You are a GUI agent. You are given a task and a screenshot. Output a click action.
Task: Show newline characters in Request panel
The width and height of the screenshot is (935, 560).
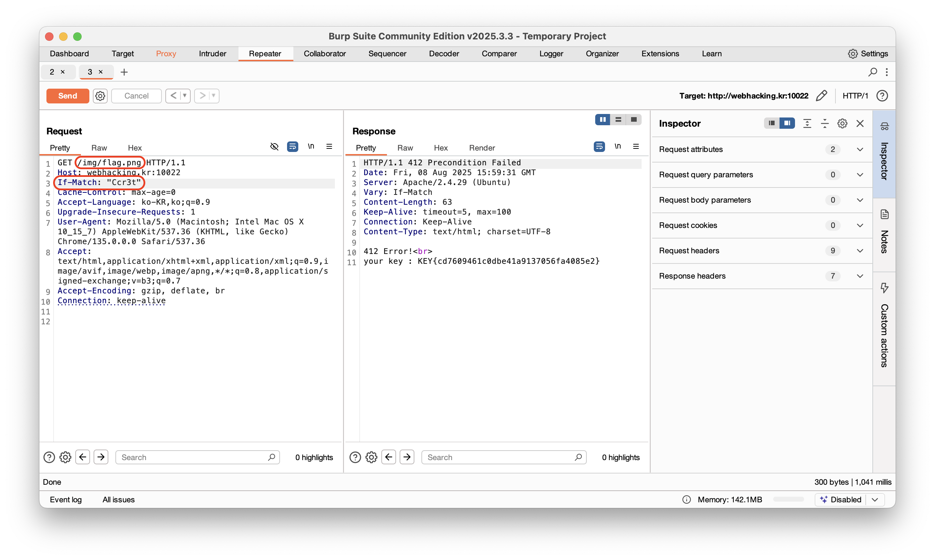[x=311, y=146]
